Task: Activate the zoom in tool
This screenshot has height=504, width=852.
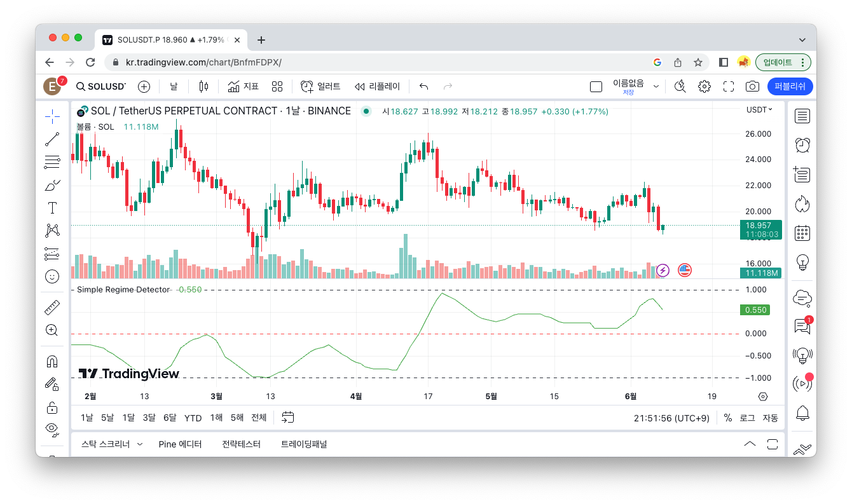Action: [x=52, y=330]
